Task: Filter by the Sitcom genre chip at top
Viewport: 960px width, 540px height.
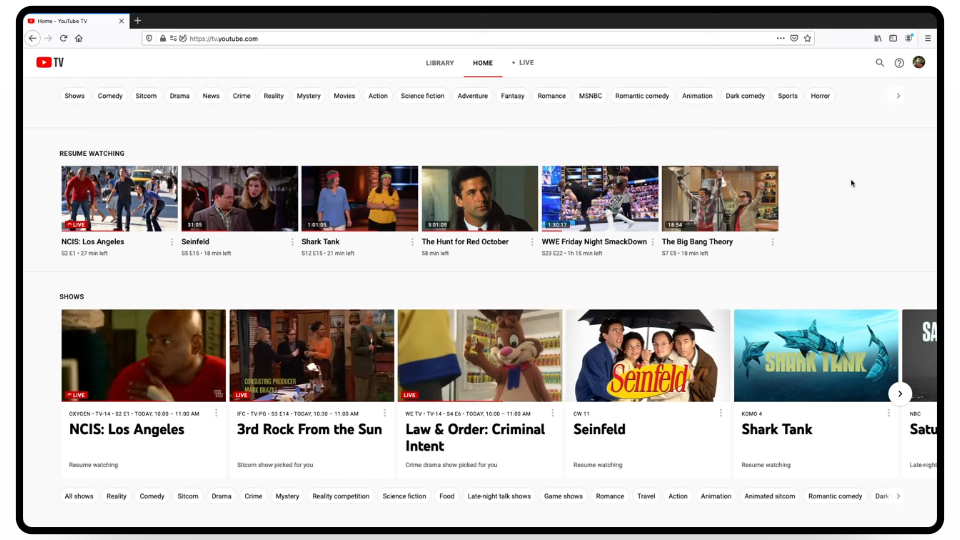Action: [x=146, y=96]
